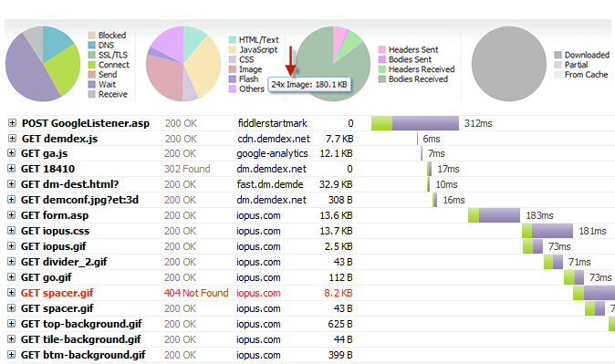615x364 pixels.
Task: Click the Bodies Received legend swatch
Action: pos(382,78)
